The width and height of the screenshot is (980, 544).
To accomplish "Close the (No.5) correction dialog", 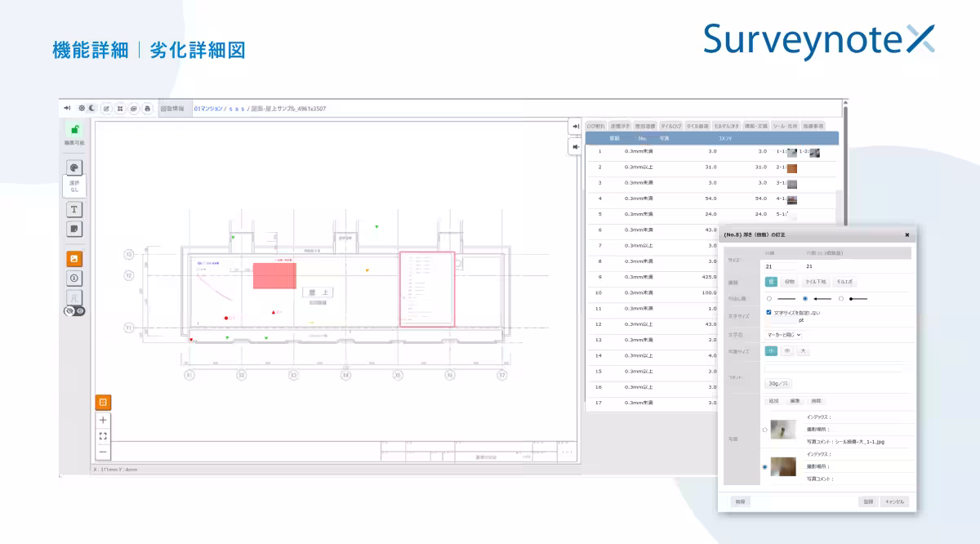I will click(906, 234).
